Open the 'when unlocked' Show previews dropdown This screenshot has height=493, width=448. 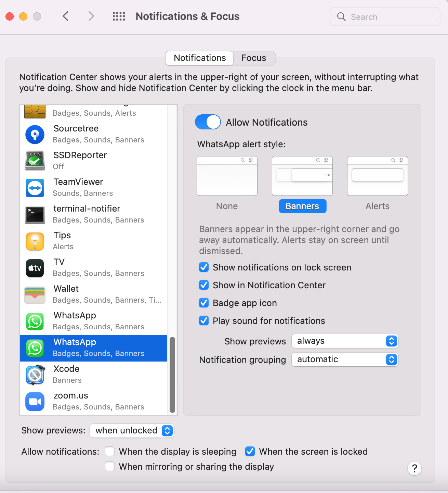(x=132, y=431)
